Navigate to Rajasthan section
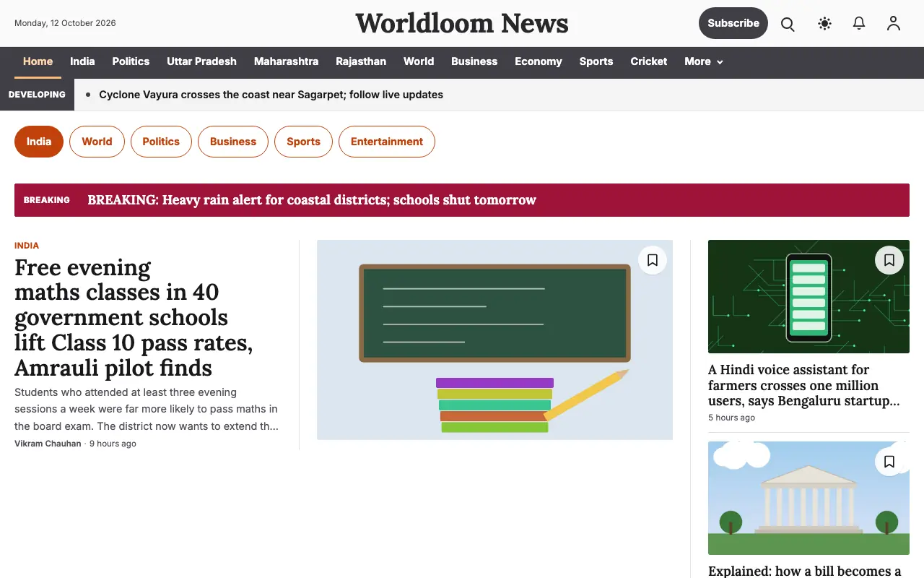 (361, 61)
